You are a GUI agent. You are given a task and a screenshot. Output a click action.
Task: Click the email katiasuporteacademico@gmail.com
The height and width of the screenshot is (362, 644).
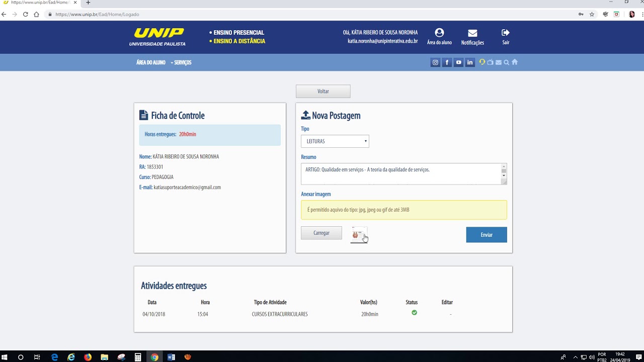[x=187, y=187]
